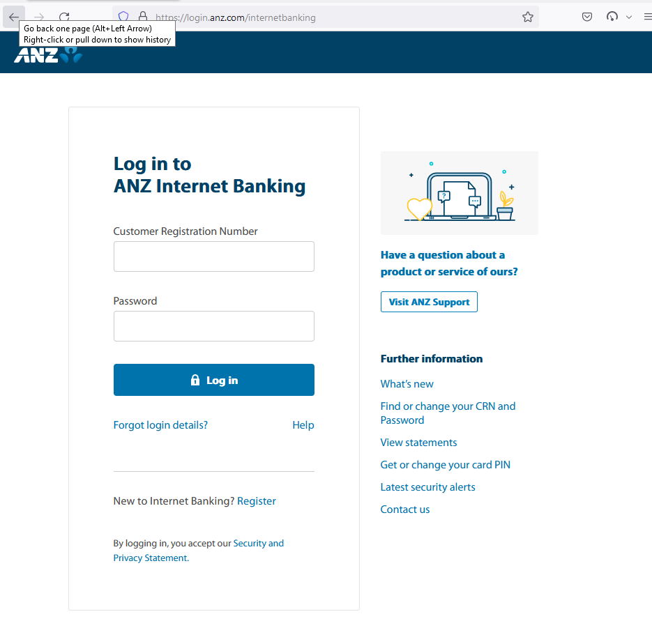
Task: Open the Firefox application menu
Action: (647, 17)
